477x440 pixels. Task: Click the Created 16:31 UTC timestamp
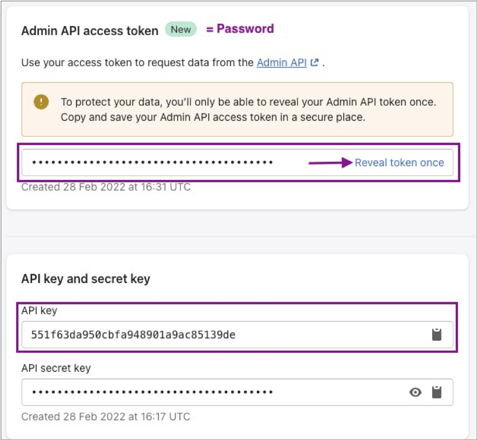click(x=106, y=187)
